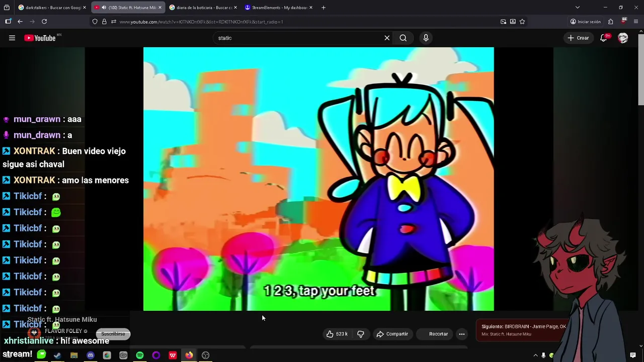Image resolution: width=644 pixels, height=362 pixels.
Task: Open the YouTube account avatar menu
Action: 623,38
